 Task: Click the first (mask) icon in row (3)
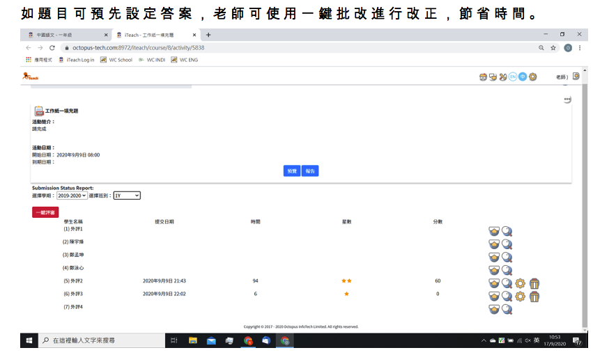tap(494, 258)
